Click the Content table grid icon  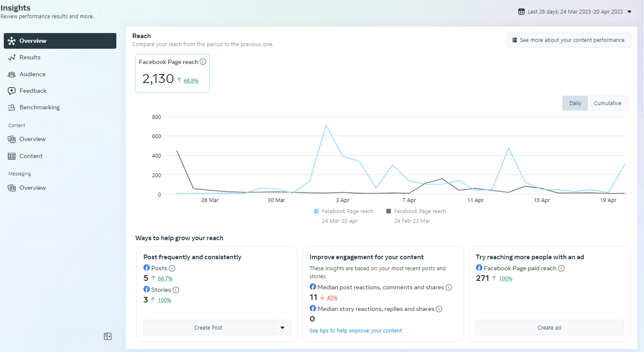coord(12,156)
